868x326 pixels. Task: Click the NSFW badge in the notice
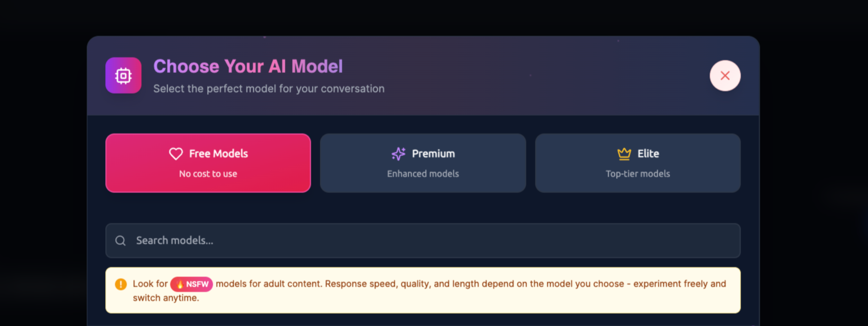[191, 283]
